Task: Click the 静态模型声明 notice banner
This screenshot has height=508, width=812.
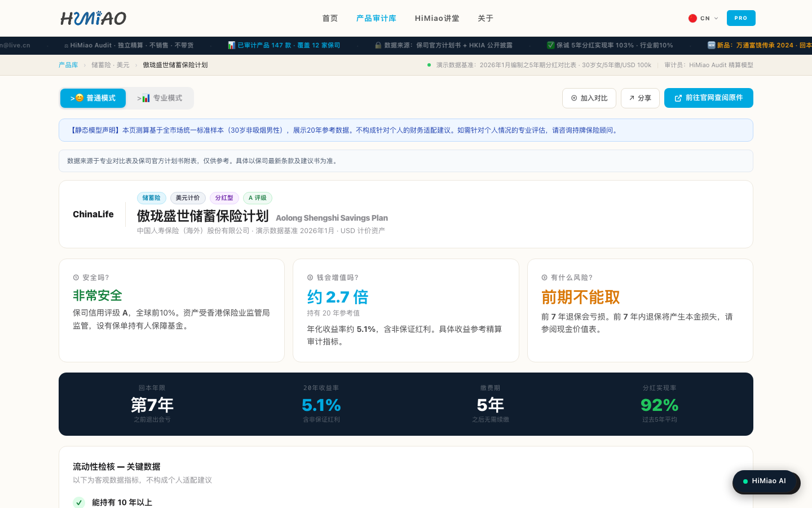Action: (406, 130)
